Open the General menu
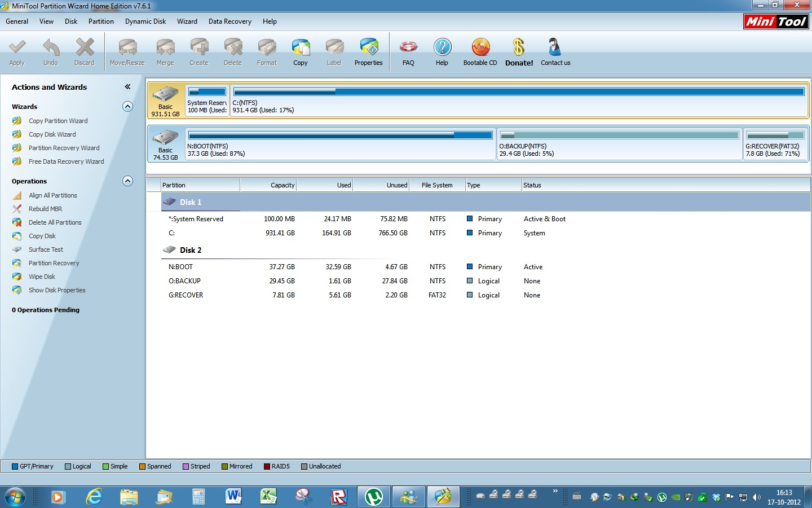 17,21
